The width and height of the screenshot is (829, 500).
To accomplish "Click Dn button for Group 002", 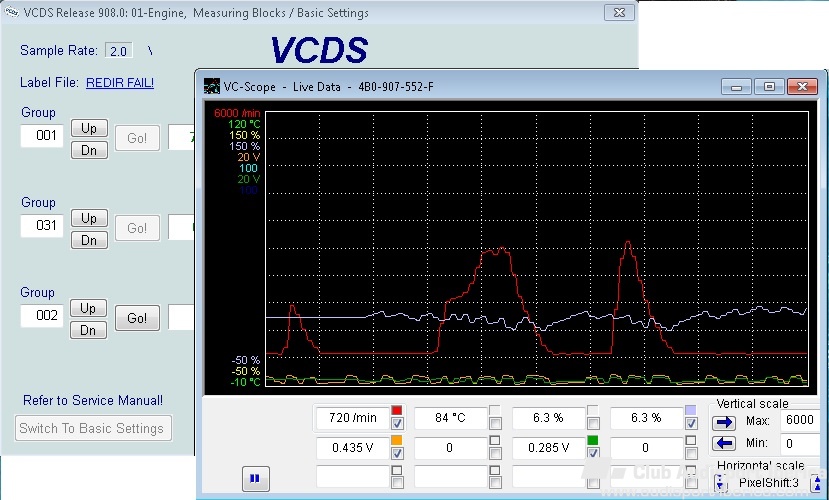I will pos(89,330).
